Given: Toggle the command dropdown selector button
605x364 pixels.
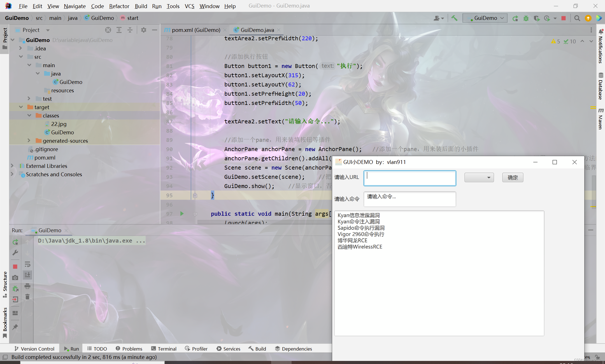Looking at the screenshot, I should (x=479, y=177).
